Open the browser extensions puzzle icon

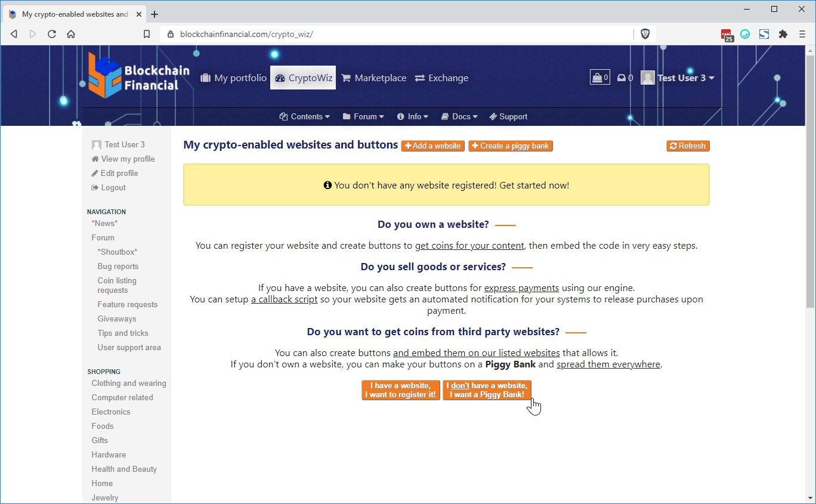click(x=783, y=34)
